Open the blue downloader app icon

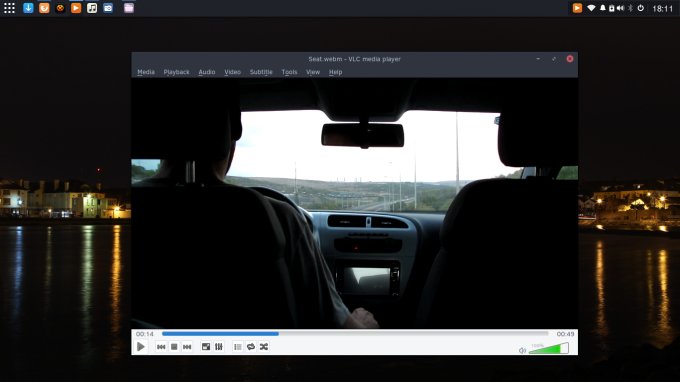pyautogui.click(x=28, y=8)
